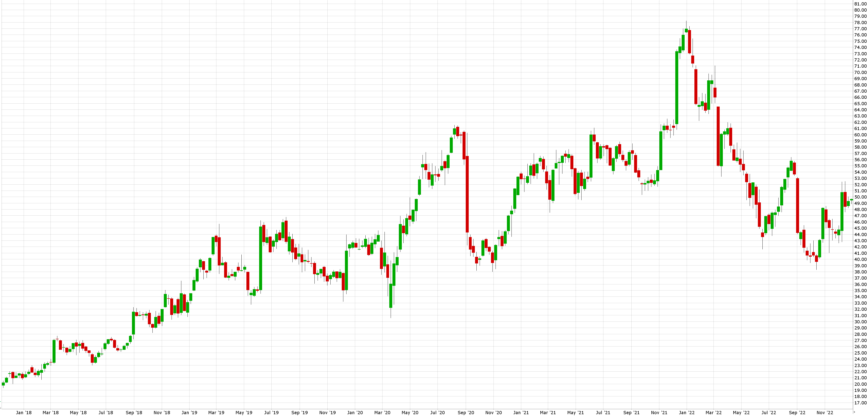
Task: Choose the 42.00 price axis label
Action: point(860,247)
